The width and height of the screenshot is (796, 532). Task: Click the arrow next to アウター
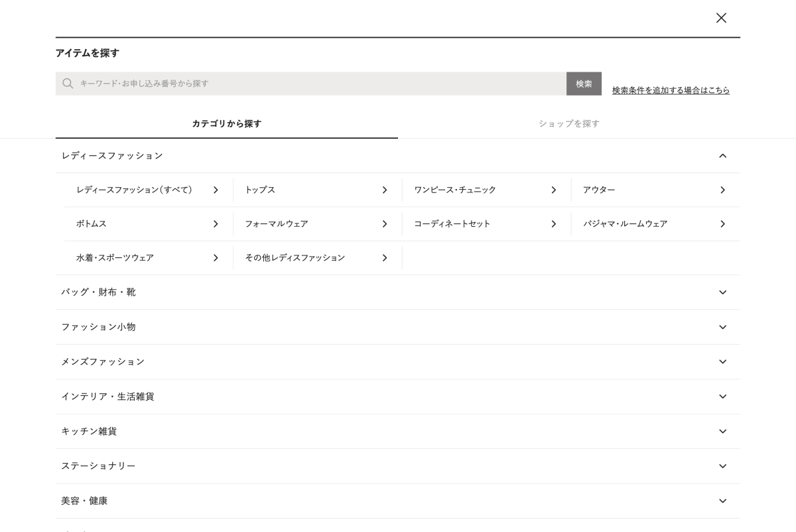(x=722, y=190)
